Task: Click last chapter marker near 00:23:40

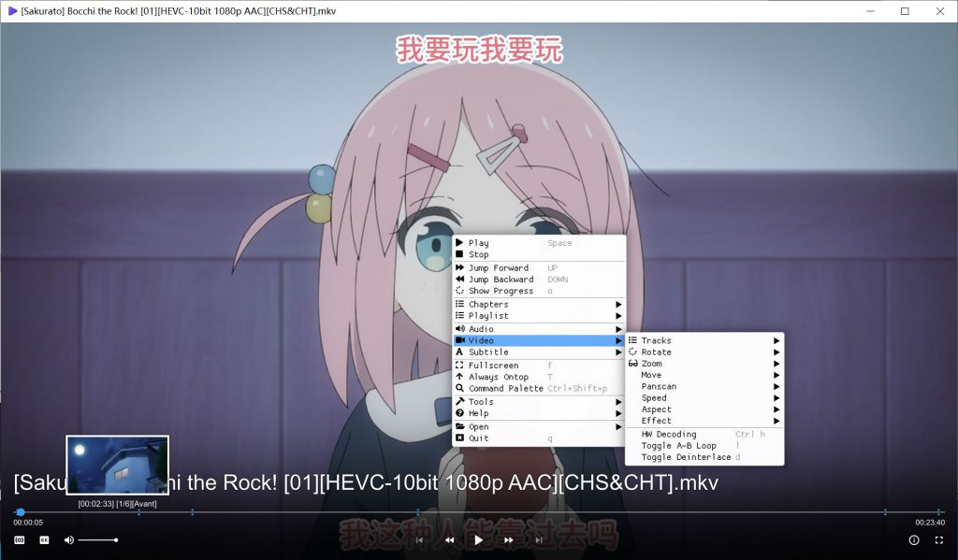Action: pyautogui.click(x=938, y=511)
